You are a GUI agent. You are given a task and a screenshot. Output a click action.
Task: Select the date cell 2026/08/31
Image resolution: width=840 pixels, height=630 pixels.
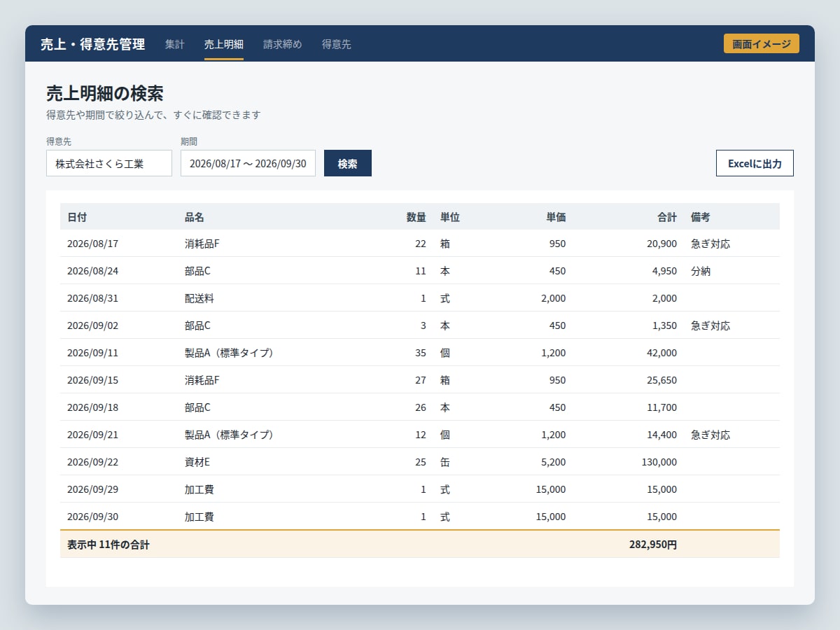[x=93, y=298]
